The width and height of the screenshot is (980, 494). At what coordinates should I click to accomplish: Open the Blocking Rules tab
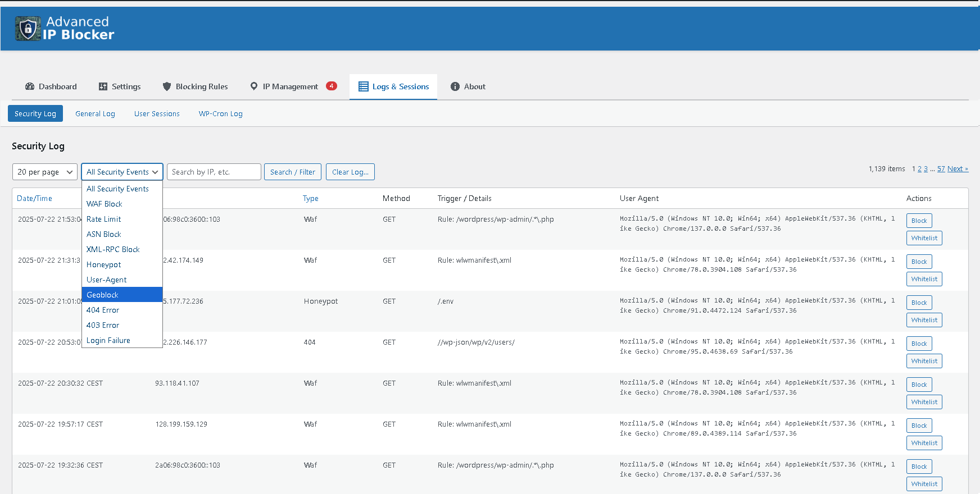195,86
